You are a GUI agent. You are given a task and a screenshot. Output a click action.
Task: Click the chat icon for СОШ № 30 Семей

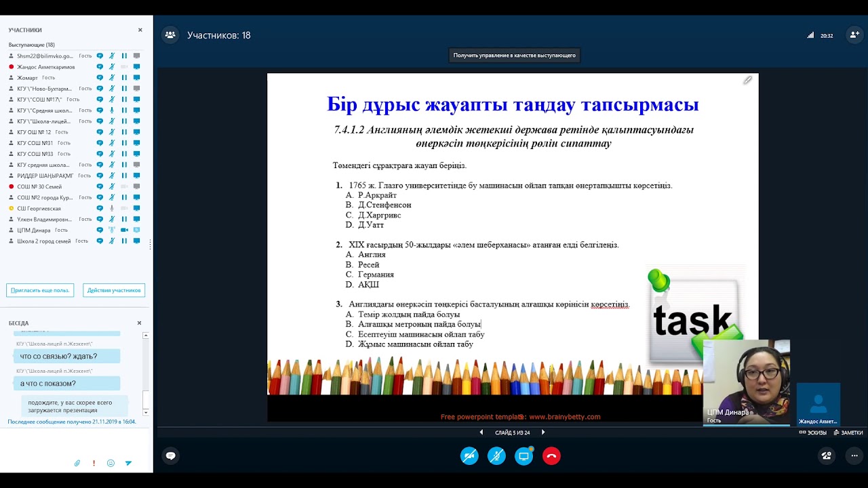(100, 186)
